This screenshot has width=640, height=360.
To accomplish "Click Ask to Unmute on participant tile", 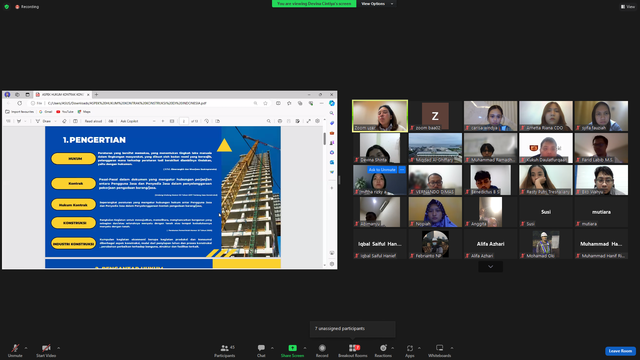I will coord(382,170).
